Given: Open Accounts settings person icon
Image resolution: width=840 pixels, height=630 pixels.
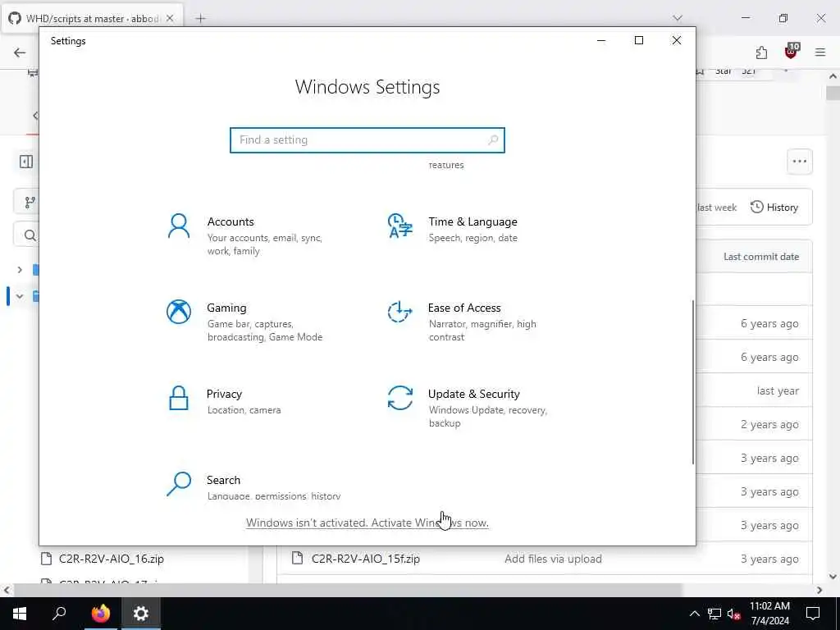Looking at the screenshot, I should pos(178,226).
